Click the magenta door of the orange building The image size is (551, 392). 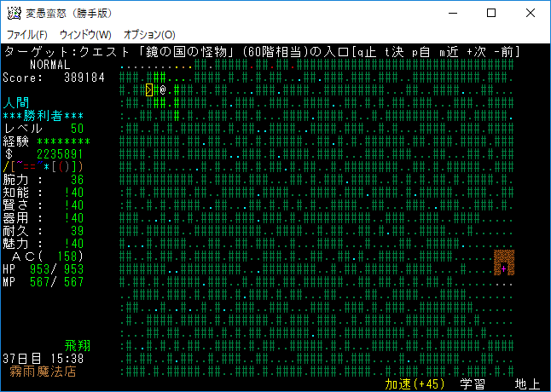(x=503, y=269)
